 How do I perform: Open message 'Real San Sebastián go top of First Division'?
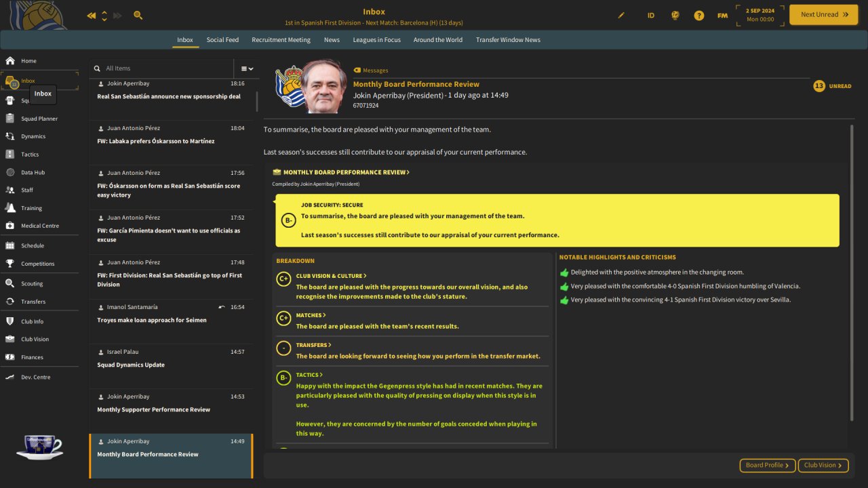pyautogui.click(x=170, y=275)
